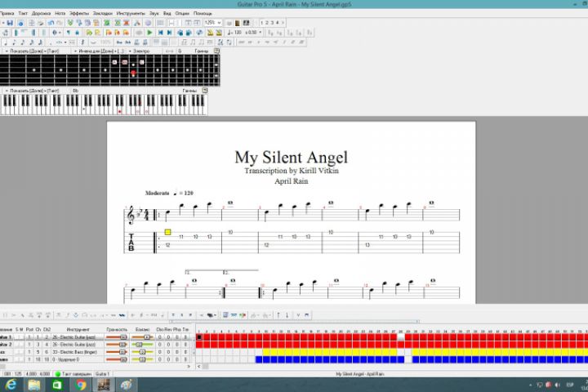The image size is (588, 392).
Task: Open the Эффекты menu
Action: 79,14
